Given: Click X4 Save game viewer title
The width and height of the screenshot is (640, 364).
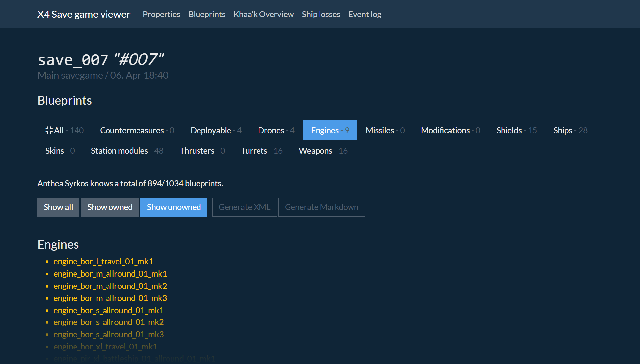Looking at the screenshot, I should click(84, 14).
